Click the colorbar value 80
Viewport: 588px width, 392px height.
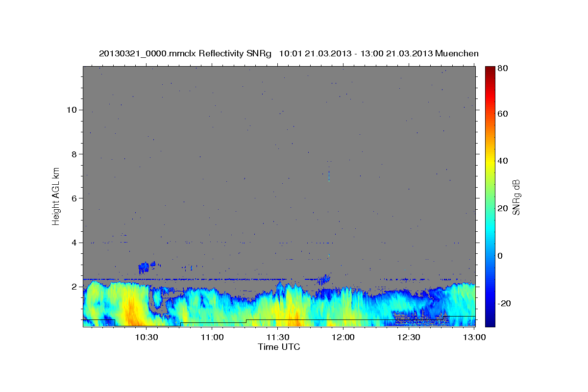tap(503, 69)
